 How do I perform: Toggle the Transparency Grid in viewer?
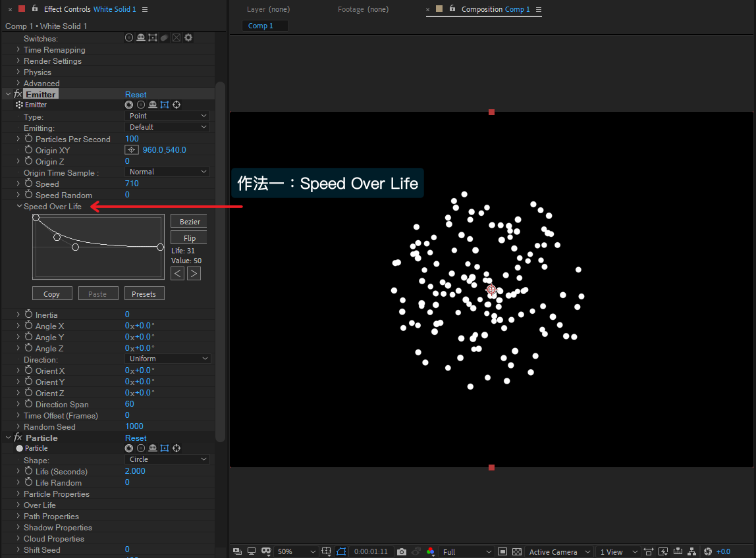[x=517, y=551]
